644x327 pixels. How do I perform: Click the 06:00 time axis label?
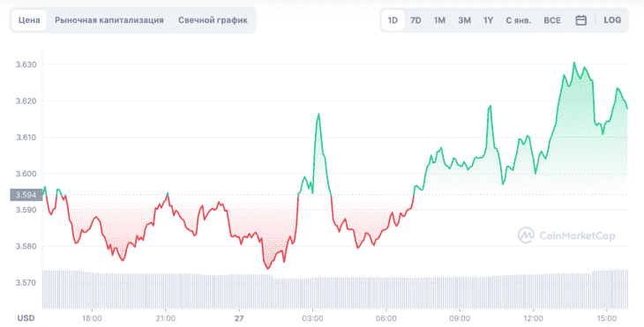pyautogui.click(x=386, y=318)
